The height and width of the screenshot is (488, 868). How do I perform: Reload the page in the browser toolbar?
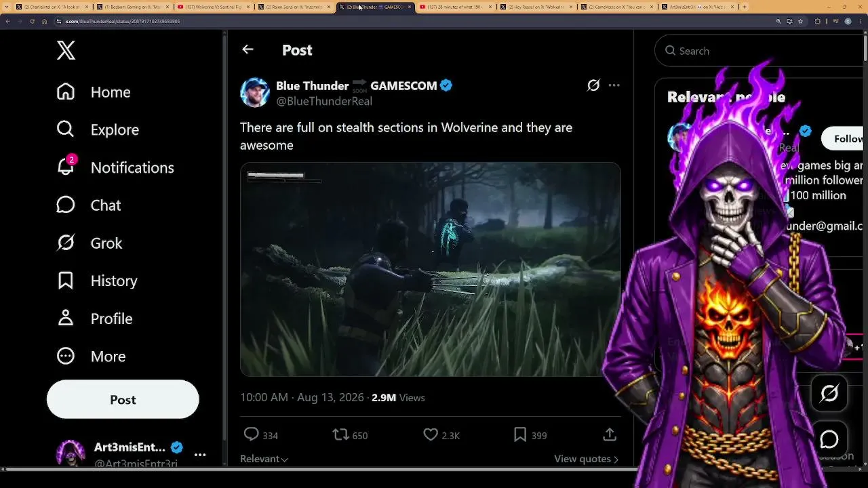click(32, 21)
